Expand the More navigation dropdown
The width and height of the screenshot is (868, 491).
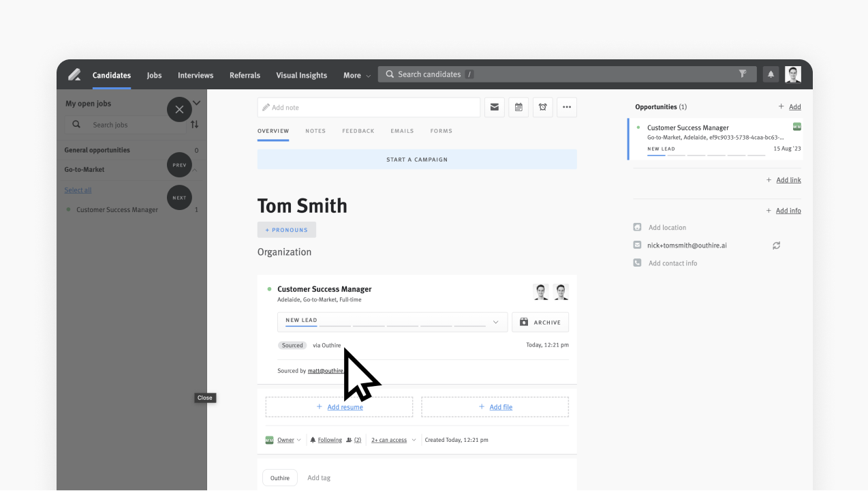(357, 75)
